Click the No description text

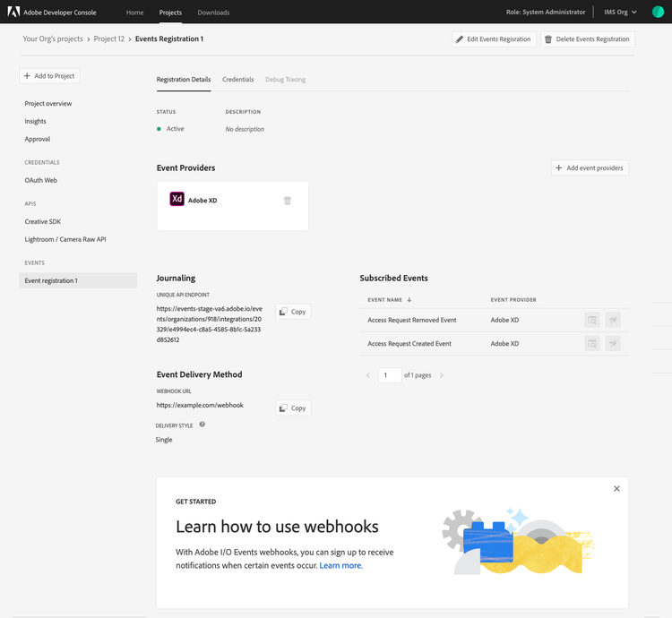pos(245,129)
